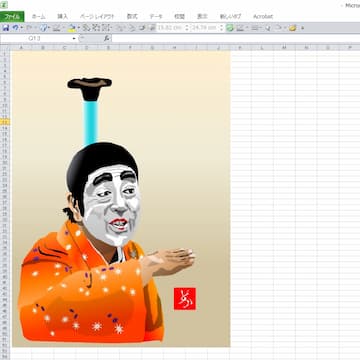Open the 新しいタブ custom tab
This screenshot has height=360, width=360.
(x=230, y=16)
